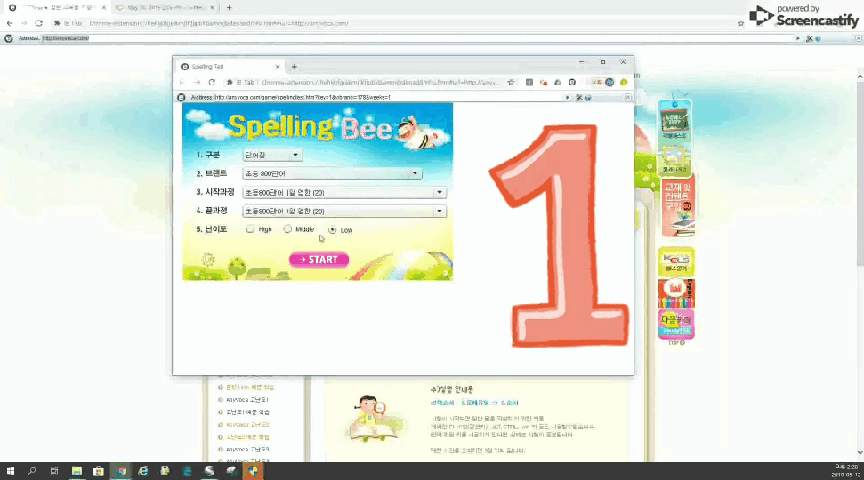The image size is (864, 480).
Task: Expand the 시작과정 dropdown
Action: tap(344, 192)
